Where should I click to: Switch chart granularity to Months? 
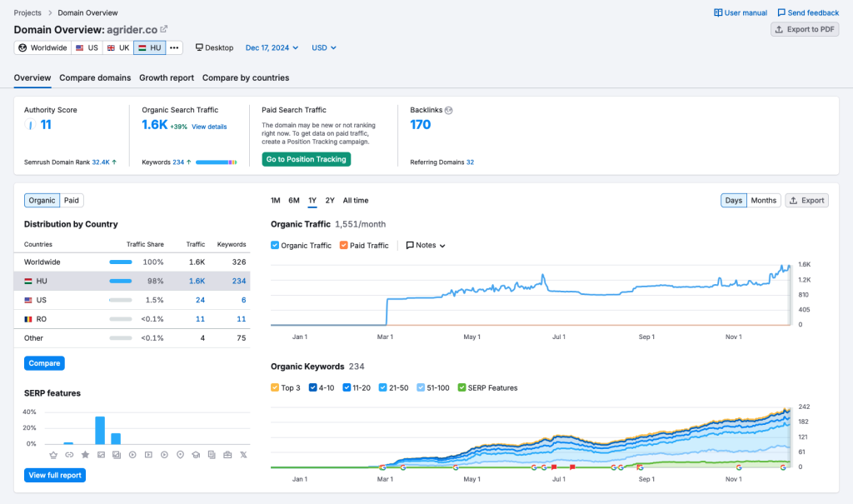(x=763, y=200)
